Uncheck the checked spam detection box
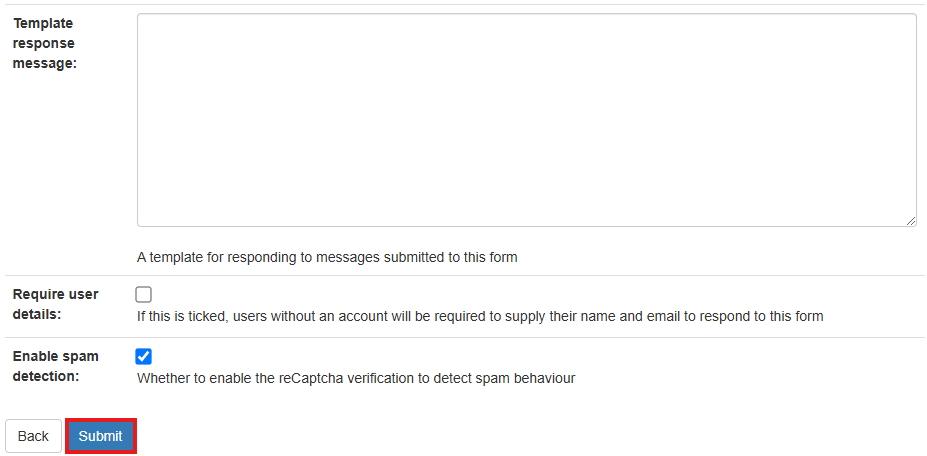 click(144, 356)
